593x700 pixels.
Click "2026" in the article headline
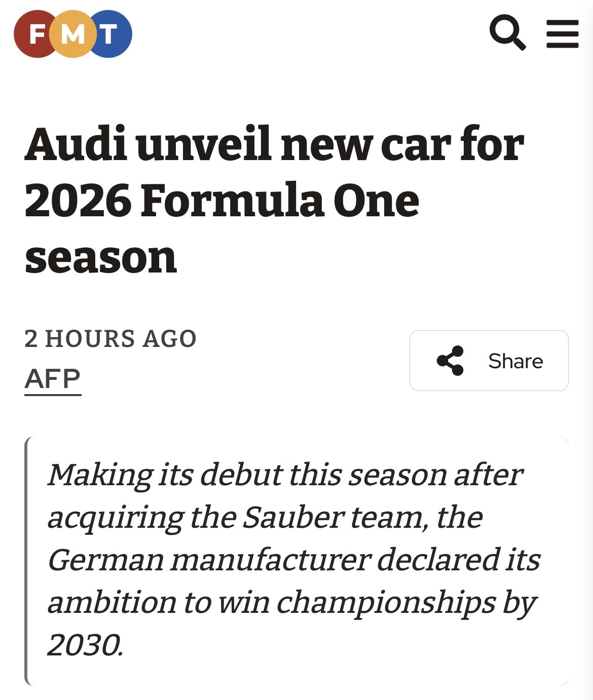click(x=78, y=201)
